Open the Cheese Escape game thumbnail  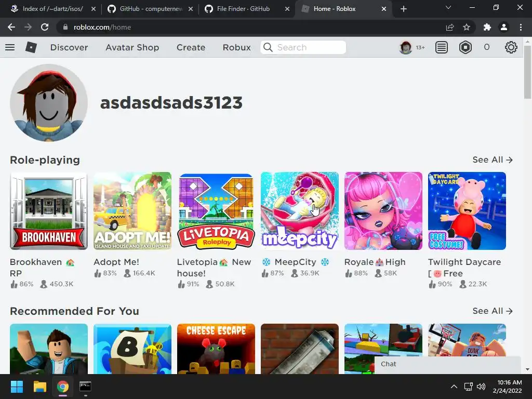(x=216, y=349)
